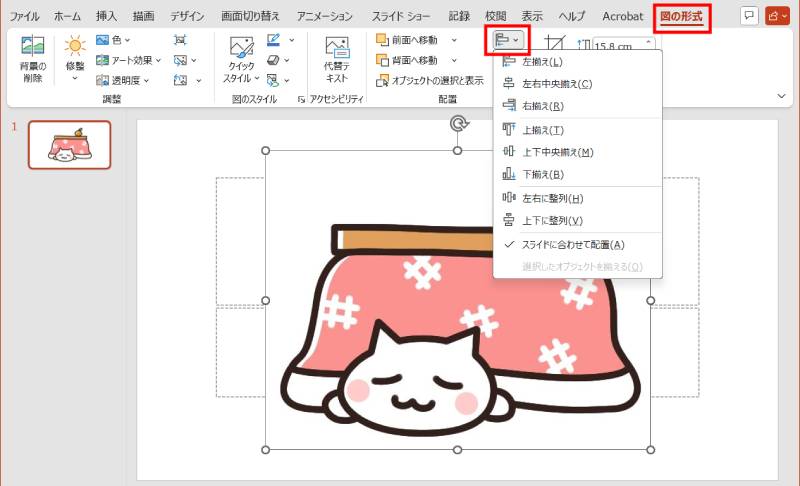Click the 背景の削除 (remove background) button
Screen dimensions: 800x486
33,59
